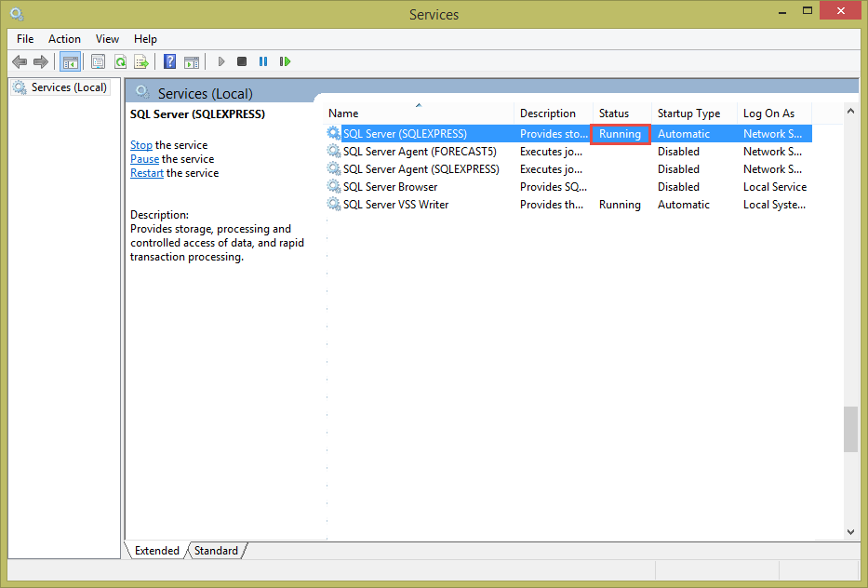The height and width of the screenshot is (588, 868).
Task: Toggle the Show/Hide Action Pane toolbar icon
Action: [192, 61]
